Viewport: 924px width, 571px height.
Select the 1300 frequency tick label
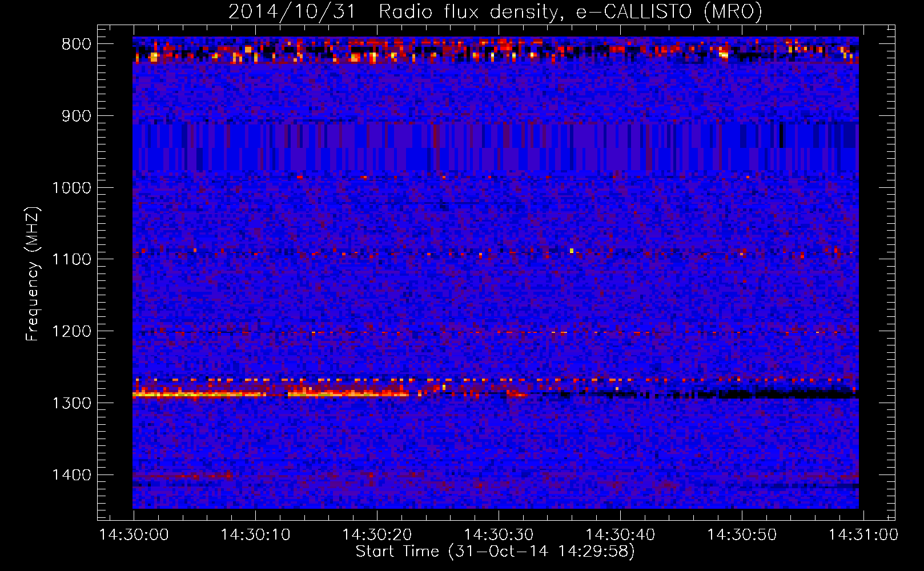point(71,403)
